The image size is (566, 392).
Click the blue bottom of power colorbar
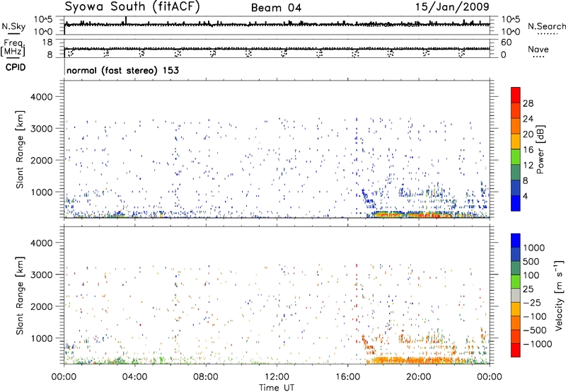516,203
